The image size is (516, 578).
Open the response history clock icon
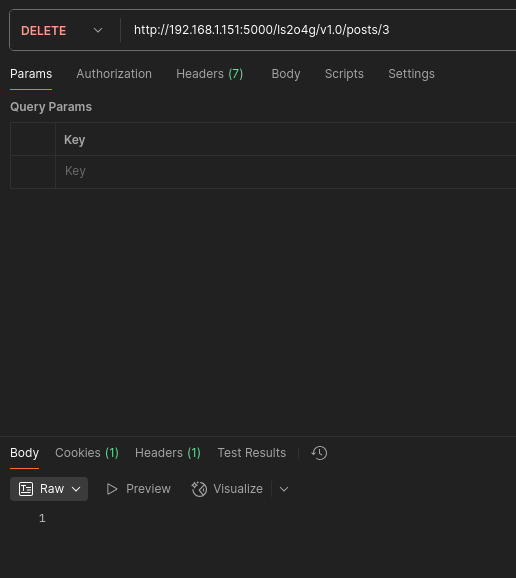[x=319, y=453]
